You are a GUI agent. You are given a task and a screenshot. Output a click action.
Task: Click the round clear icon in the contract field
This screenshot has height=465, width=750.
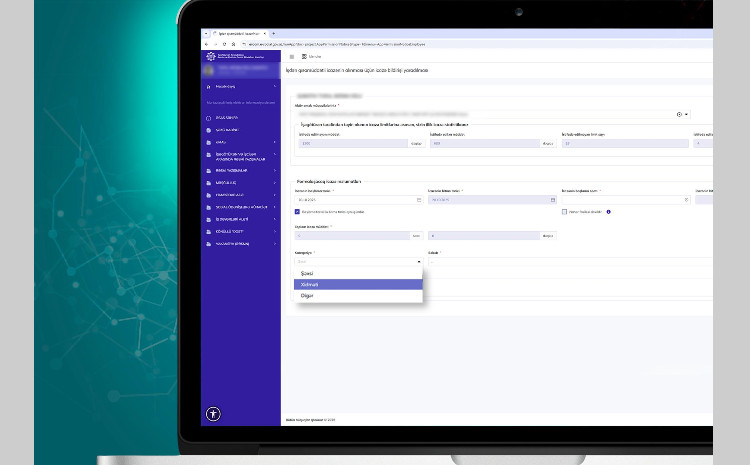[679, 115]
